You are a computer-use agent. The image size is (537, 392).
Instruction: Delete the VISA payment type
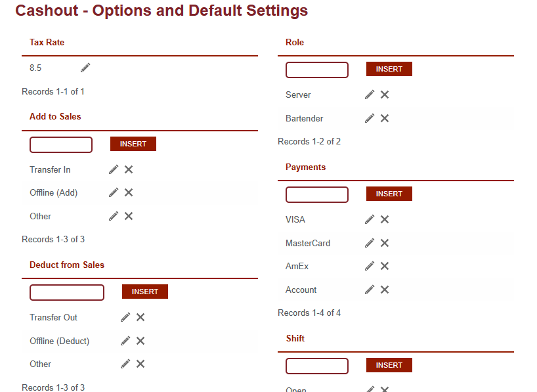tap(385, 219)
